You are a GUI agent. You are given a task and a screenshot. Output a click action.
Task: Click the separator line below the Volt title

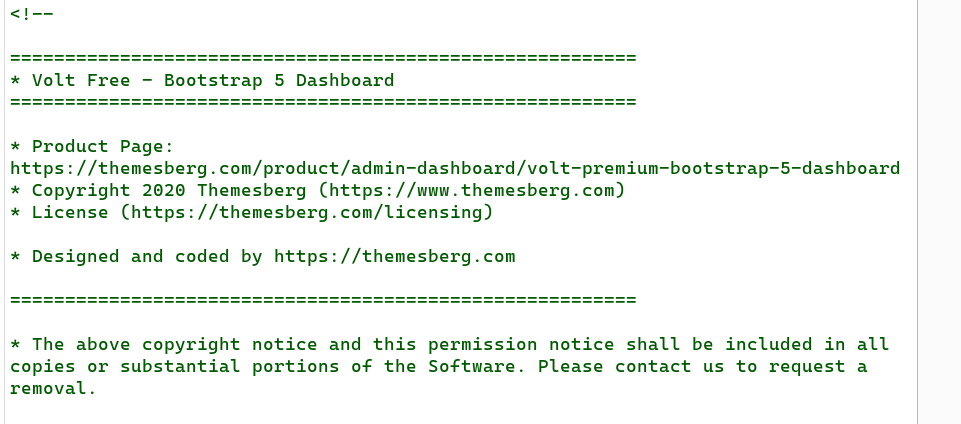(323, 102)
